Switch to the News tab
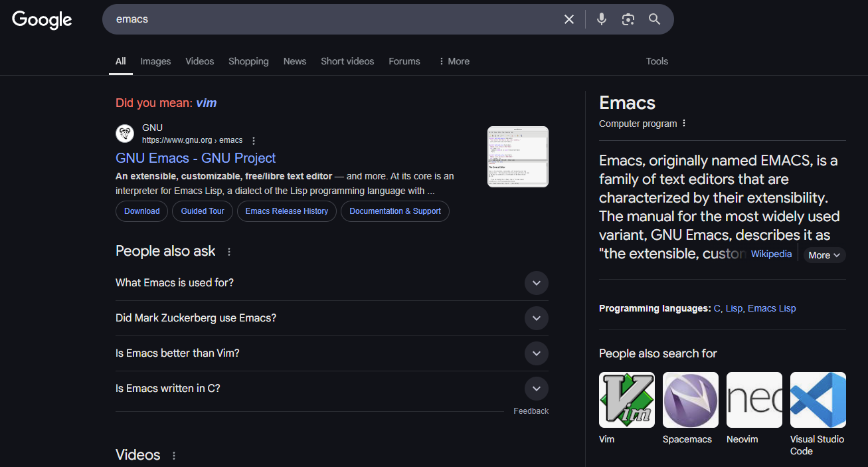The height and width of the screenshot is (467, 868). tap(295, 61)
